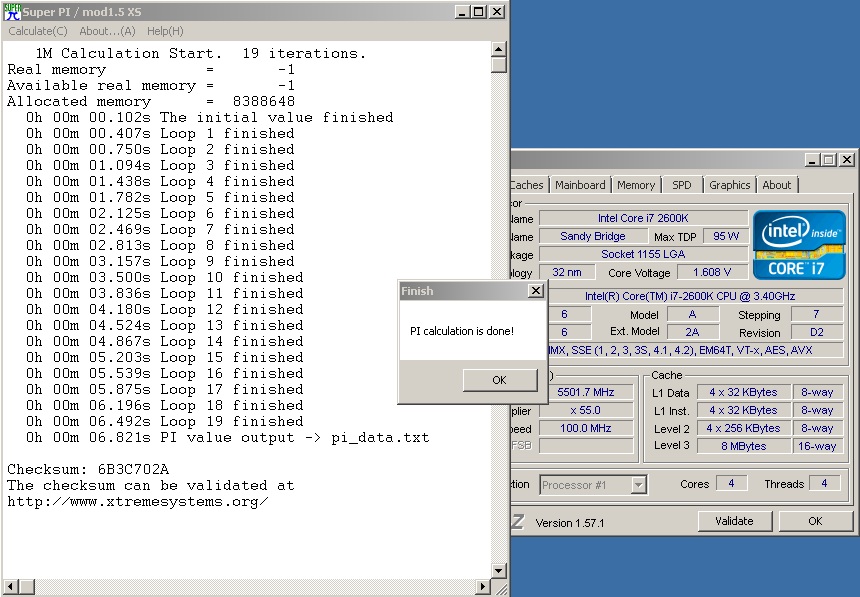Click the 1M Calculation Start line
The image size is (860, 597).
click(x=201, y=53)
